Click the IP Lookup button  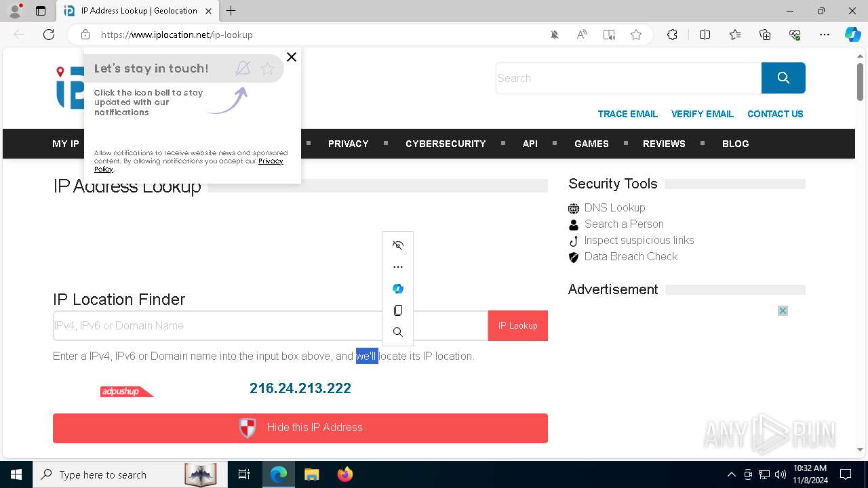coord(518,325)
